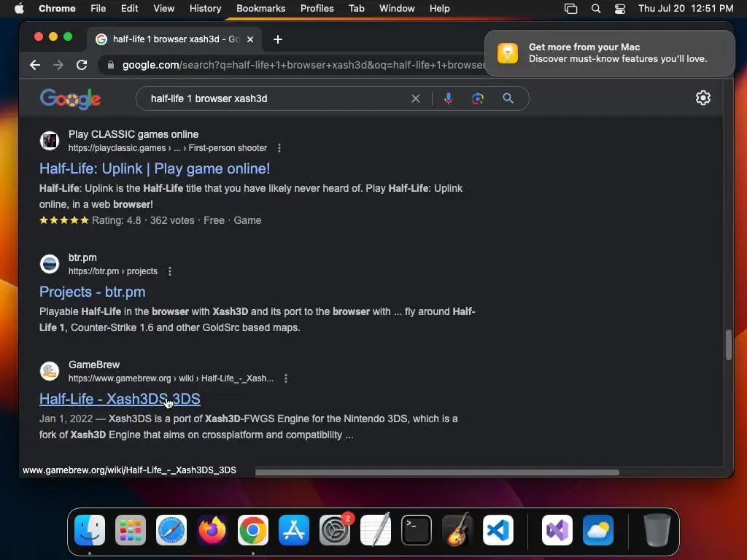Viewport: 747px width, 560px height.
Task: Open Safari from the Dock
Action: (x=171, y=530)
